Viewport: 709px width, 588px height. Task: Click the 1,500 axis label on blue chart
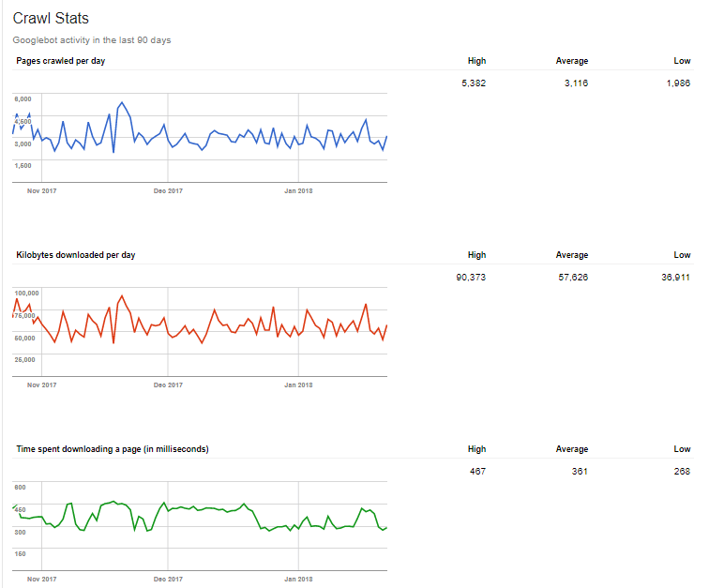pos(23,166)
